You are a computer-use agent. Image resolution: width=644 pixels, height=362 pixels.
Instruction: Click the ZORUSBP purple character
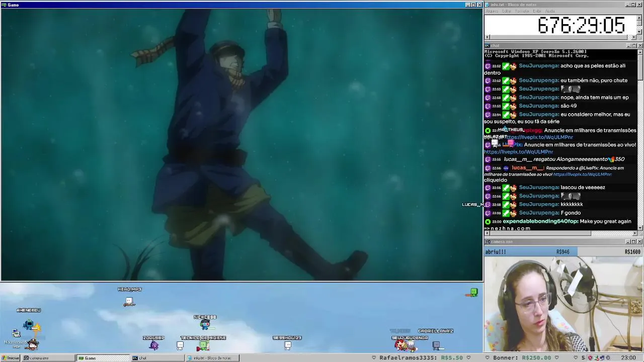(154, 345)
